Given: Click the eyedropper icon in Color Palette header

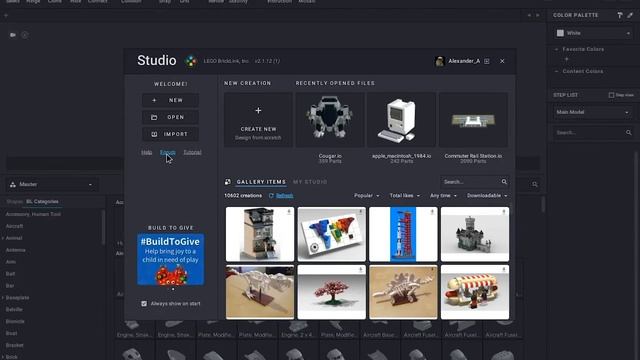Looking at the screenshot, I should click(x=630, y=15).
